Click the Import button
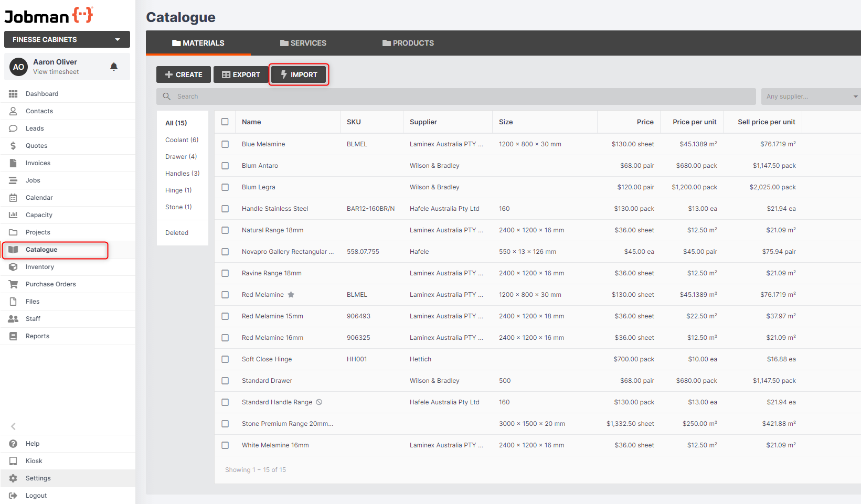861x504 pixels. click(x=299, y=74)
